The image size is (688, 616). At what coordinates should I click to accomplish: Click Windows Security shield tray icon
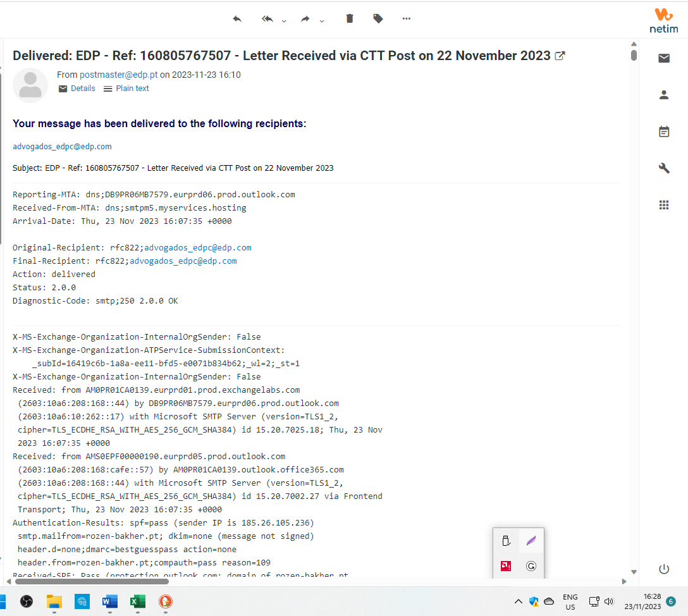tap(534, 601)
